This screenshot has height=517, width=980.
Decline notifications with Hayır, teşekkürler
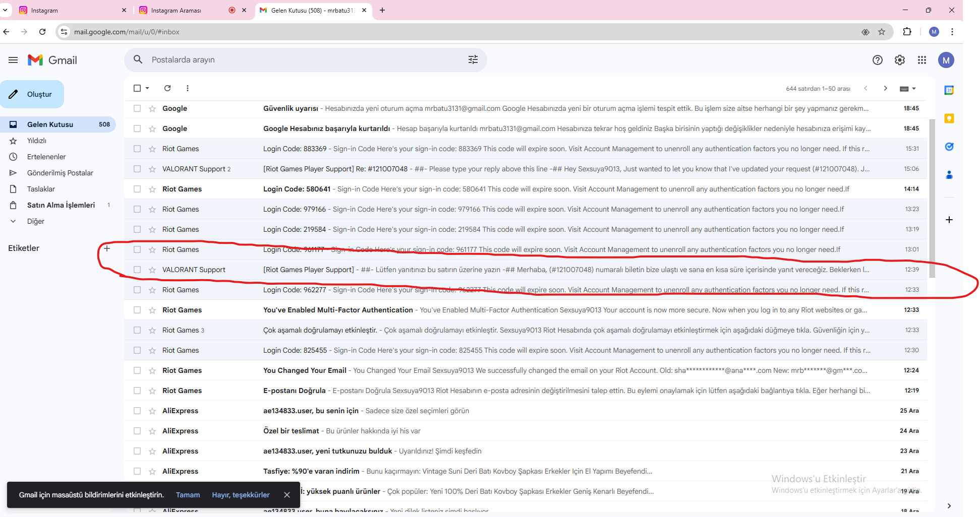[x=241, y=495]
